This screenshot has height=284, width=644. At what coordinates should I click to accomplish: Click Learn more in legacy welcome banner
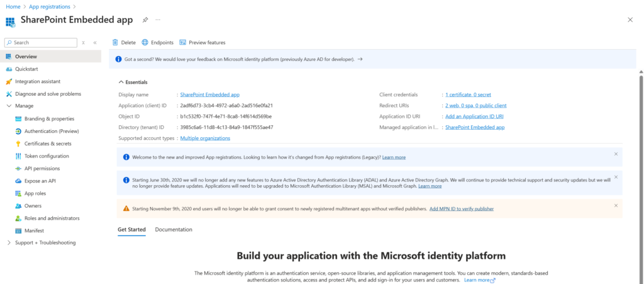click(x=394, y=157)
